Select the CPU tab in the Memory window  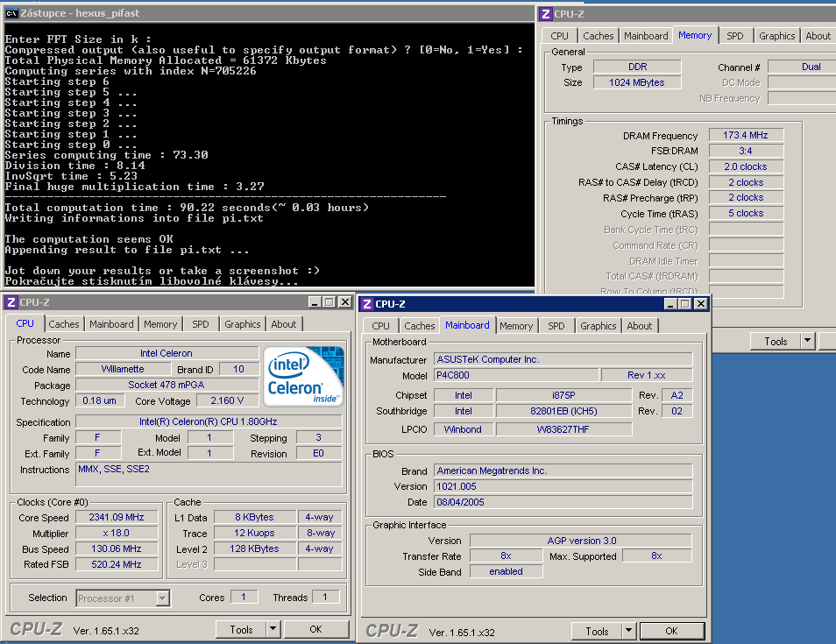tap(559, 36)
